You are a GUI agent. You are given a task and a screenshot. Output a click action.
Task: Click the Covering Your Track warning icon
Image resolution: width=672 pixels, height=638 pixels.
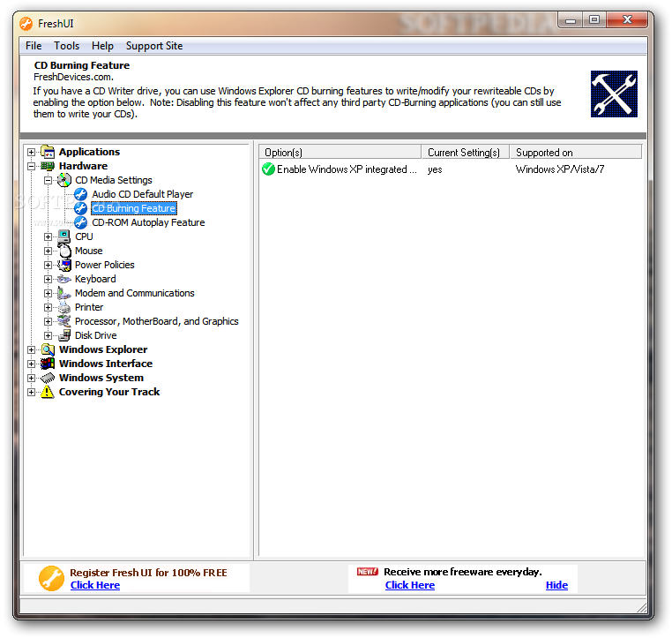tap(48, 392)
